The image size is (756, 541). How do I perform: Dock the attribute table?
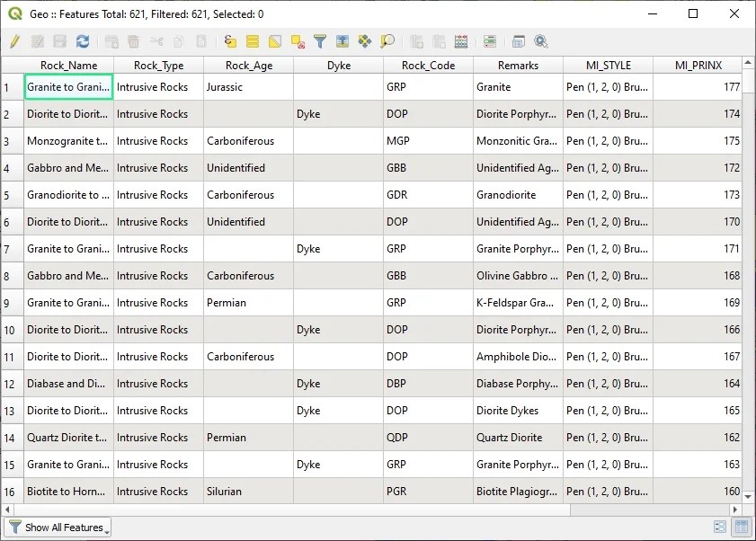519,41
